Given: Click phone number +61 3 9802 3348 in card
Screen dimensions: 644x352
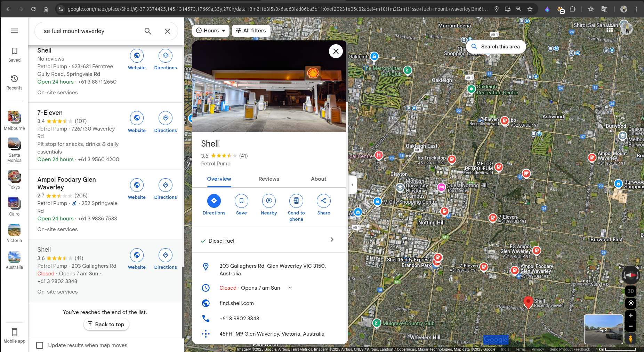Looking at the screenshot, I should pos(239,319).
